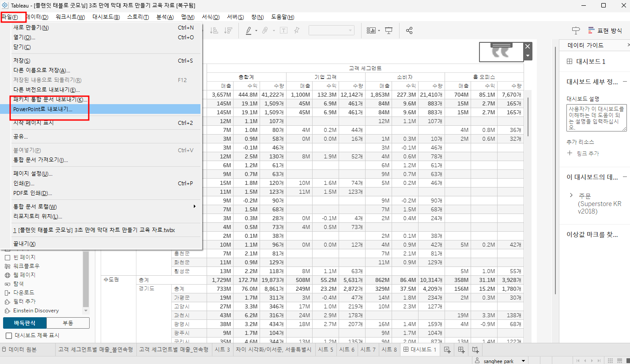Toggle the show mark labels T icon
630x364 pixels.
pyautogui.click(x=283, y=30)
